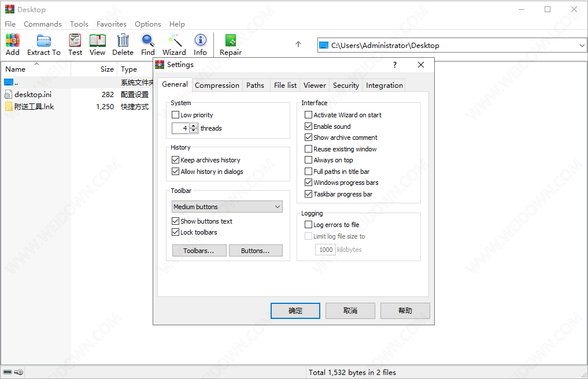Click the WinRAR icon in main title bar
The width and height of the screenshot is (588, 379).
(9, 9)
